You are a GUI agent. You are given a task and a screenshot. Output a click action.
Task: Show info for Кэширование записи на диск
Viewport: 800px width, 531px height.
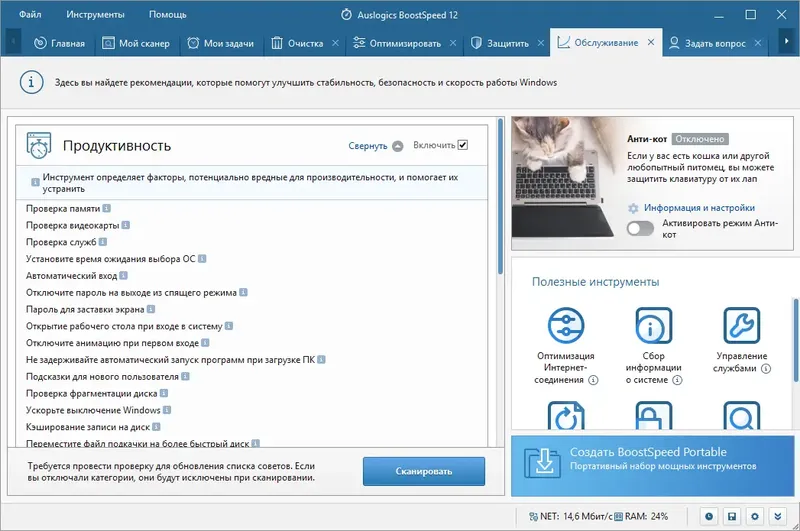click(x=156, y=427)
